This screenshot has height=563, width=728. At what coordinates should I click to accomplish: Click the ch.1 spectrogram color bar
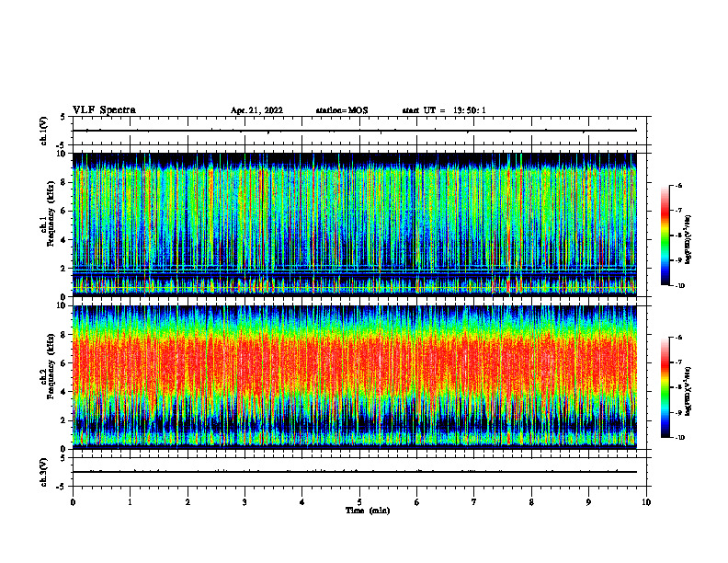click(x=665, y=236)
